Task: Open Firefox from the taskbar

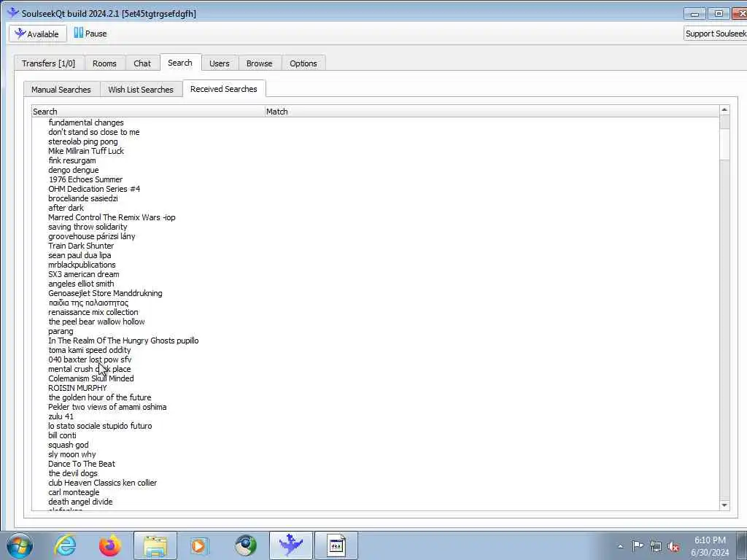Action: tap(109, 545)
